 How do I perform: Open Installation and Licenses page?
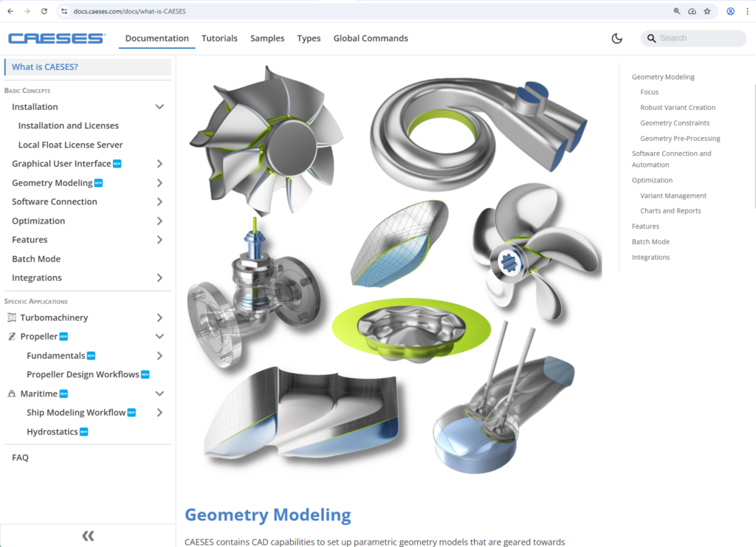point(69,125)
